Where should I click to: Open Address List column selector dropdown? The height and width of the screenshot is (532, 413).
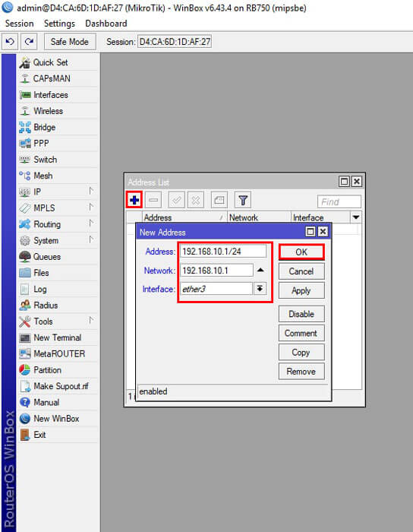pyautogui.click(x=356, y=217)
